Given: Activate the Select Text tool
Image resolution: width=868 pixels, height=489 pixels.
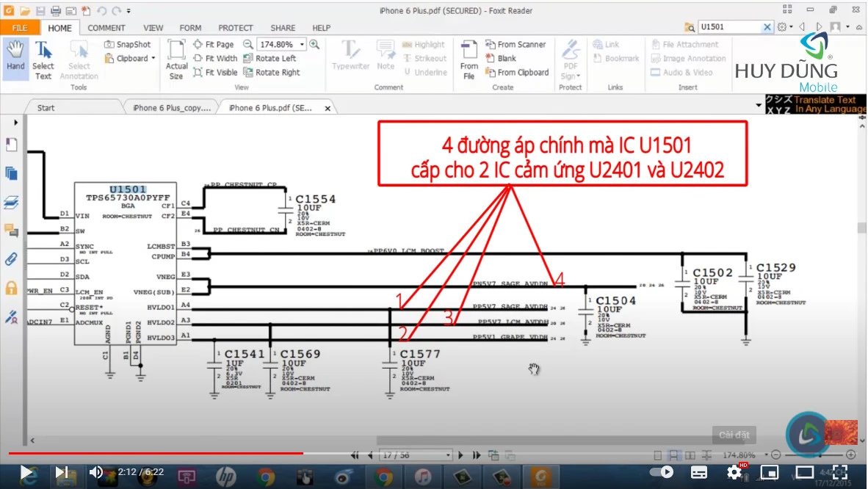Looking at the screenshot, I should point(43,59).
